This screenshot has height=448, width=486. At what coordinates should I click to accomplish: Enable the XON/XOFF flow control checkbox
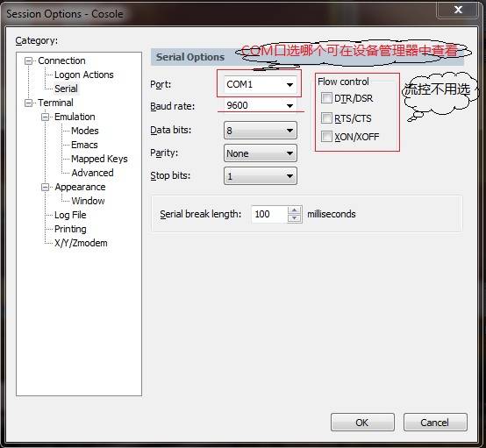[x=326, y=136]
